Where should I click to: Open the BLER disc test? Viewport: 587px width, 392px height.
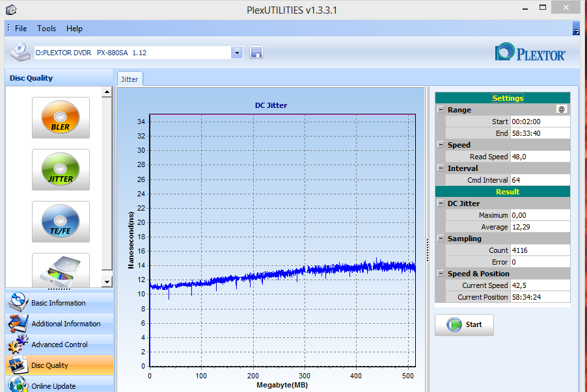[x=61, y=118]
